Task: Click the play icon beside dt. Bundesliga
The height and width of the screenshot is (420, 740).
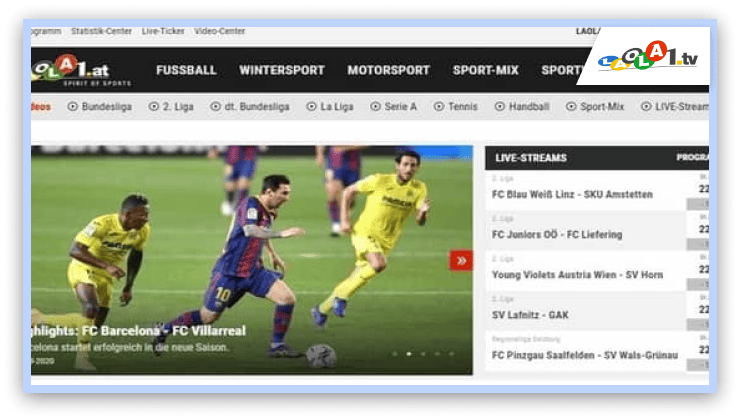Action: (x=215, y=107)
